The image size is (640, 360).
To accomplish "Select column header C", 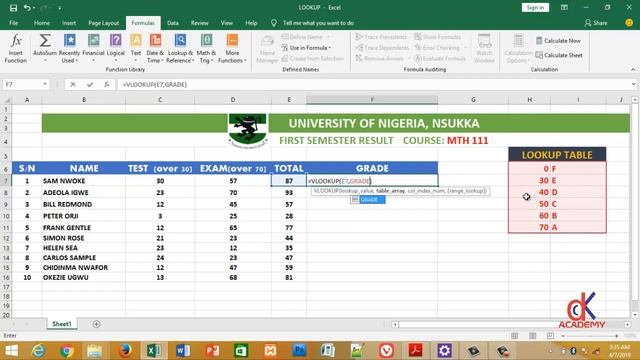I will pyautogui.click(x=160, y=100).
